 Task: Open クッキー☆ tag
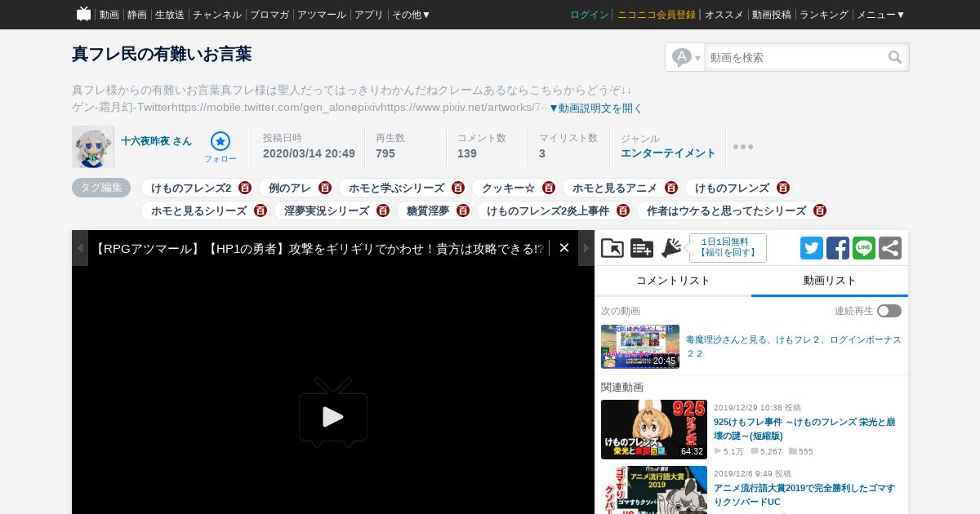click(508, 188)
